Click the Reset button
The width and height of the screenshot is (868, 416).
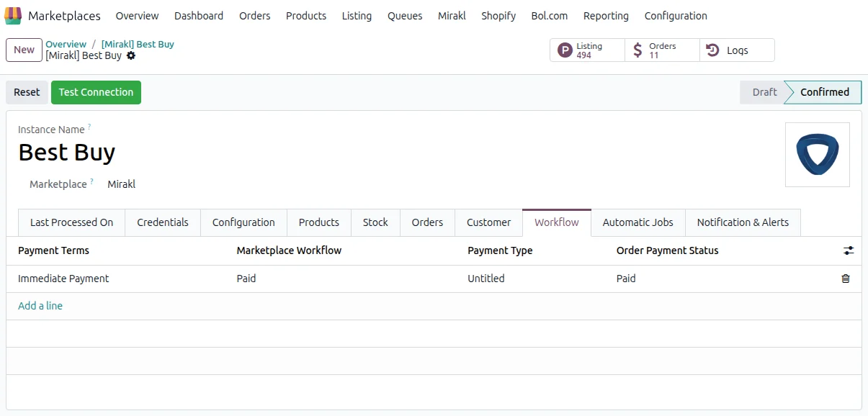[x=27, y=92]
